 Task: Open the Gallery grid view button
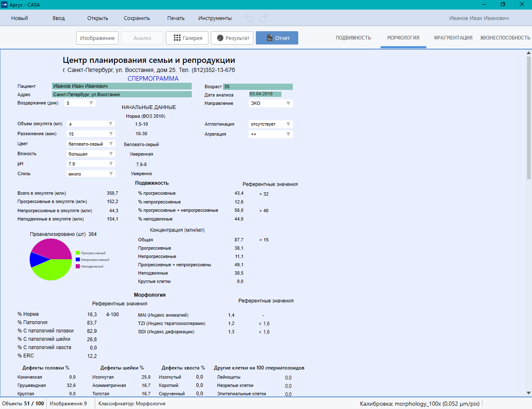(x=188, y=38)
